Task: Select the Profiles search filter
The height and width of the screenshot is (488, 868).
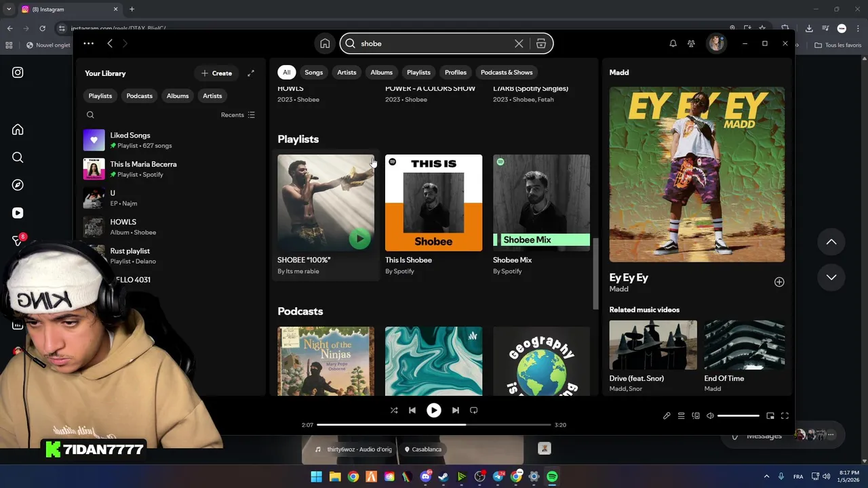Action: click(456, 73)
